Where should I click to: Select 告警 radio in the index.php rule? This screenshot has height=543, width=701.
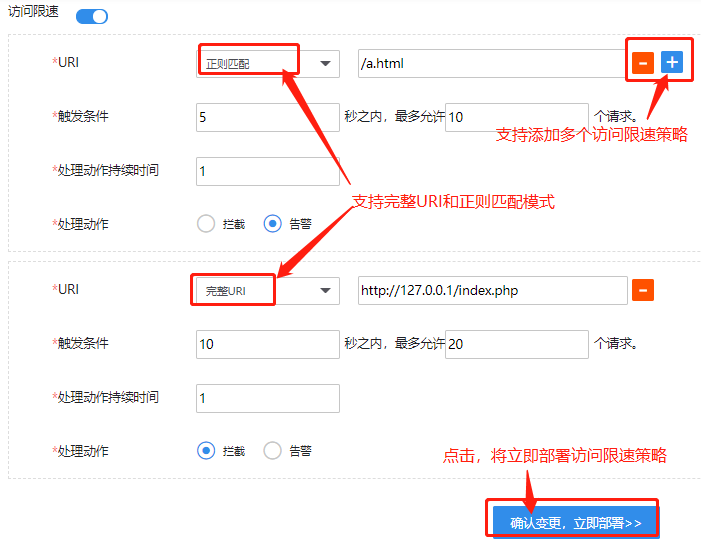(273, 450)
